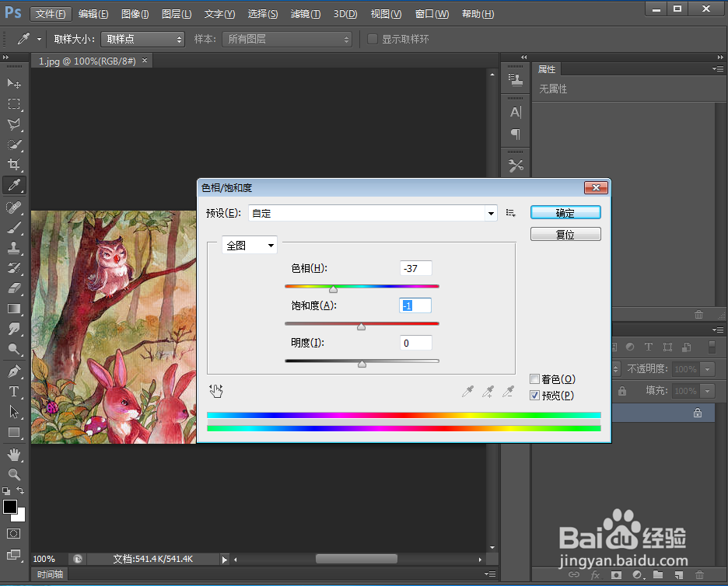Select the Rectangular Marquee tool
This screenshot has height=586, width=728.
click(14, 103)
